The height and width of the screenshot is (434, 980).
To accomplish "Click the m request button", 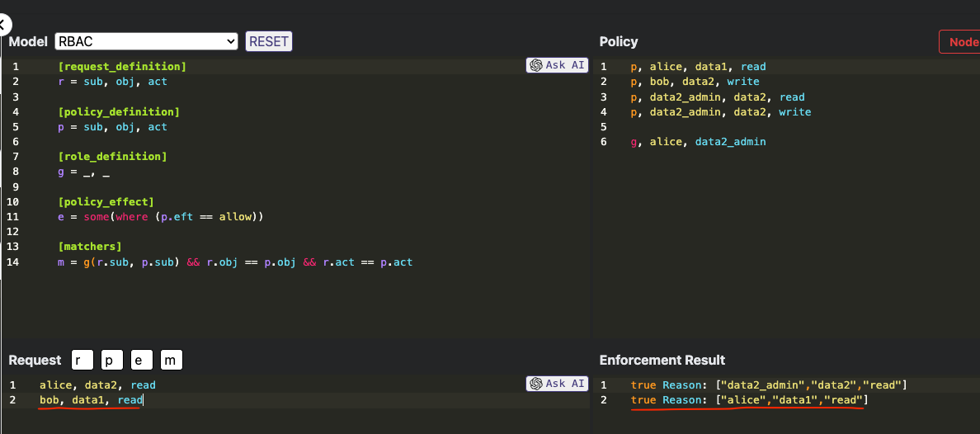I will pos(172,360).
